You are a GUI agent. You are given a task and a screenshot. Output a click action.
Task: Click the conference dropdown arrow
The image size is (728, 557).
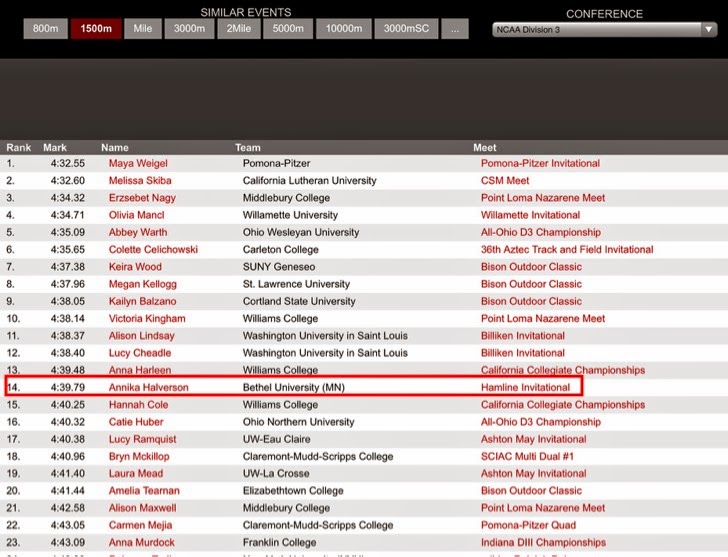click(x=708, y=30)
